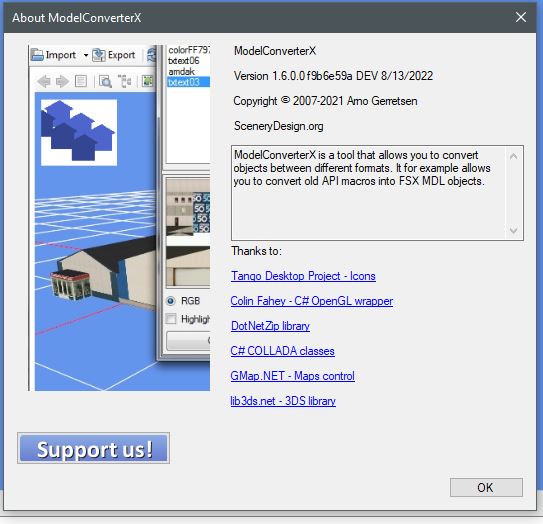
Task: Close the About ModelConverterX dialog
Action: point(521,17)
